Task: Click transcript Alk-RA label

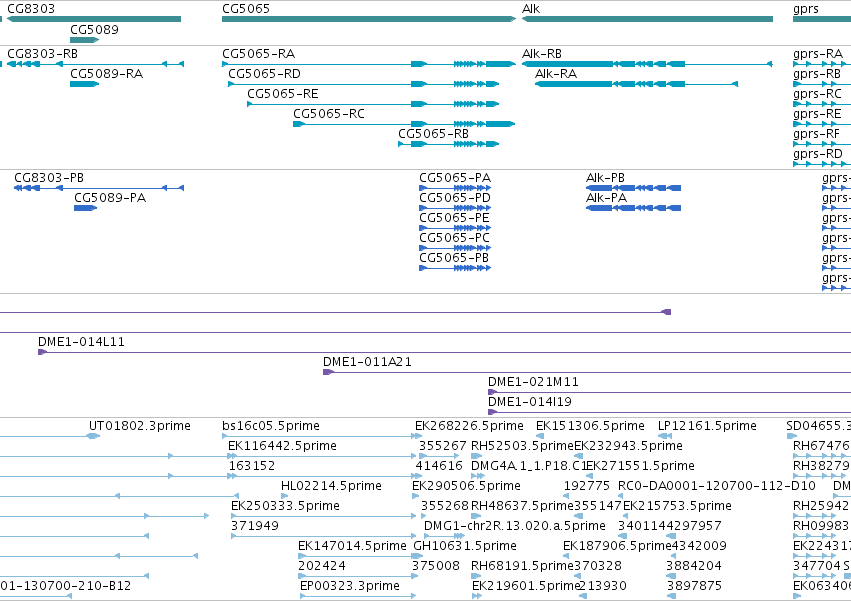Action: [556, 74]
